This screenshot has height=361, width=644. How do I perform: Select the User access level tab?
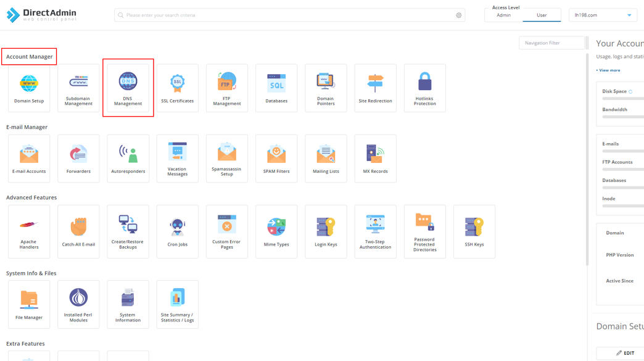(541, 15)
